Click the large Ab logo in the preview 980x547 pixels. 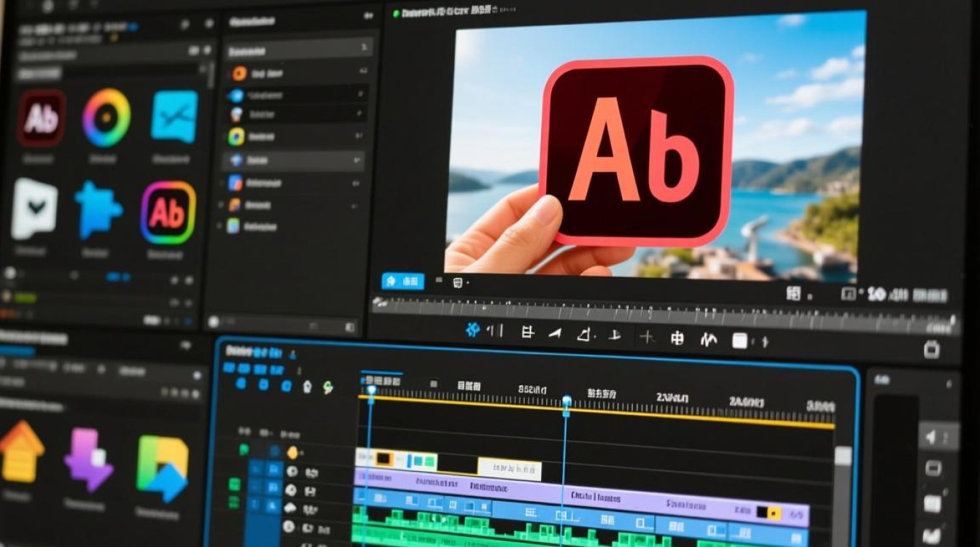[637, 152]
